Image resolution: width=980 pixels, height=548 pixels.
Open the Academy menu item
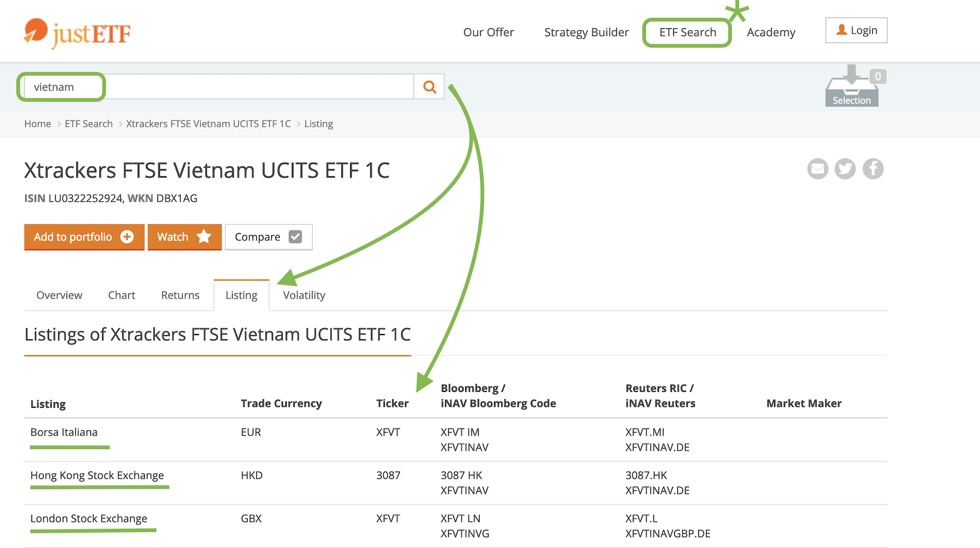click(x=771, y=32)
